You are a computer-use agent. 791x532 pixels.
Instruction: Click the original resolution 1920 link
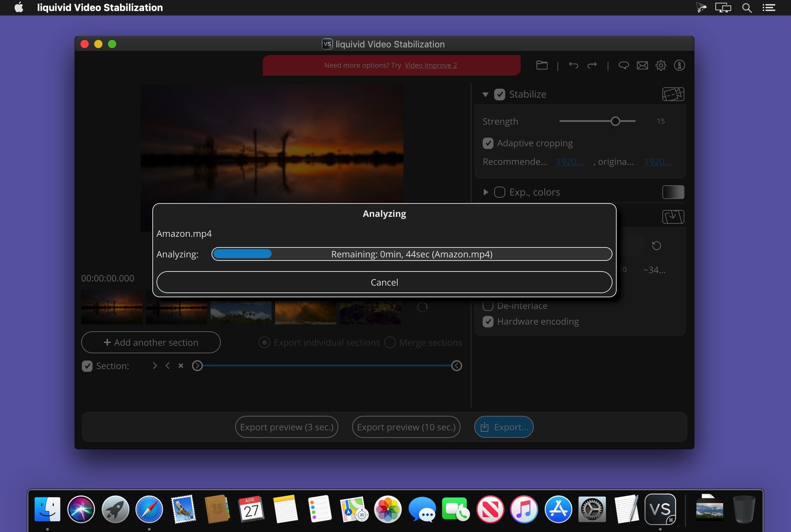pyautogui.click(x=658, y=162)
